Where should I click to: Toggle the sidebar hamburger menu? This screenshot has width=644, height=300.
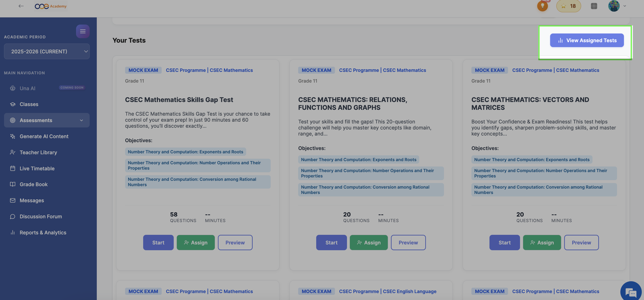pos(83,31)
